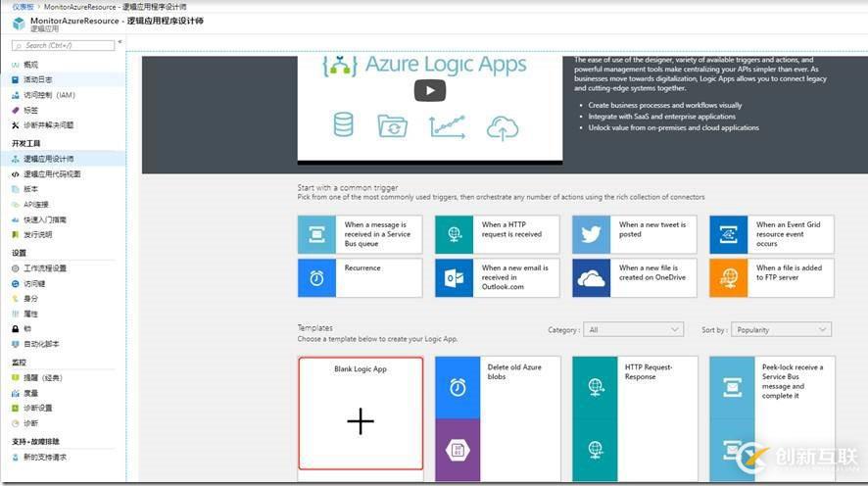Click the Templates section heading
Screen dimensions: 868x486
click(x=315, y=328)
